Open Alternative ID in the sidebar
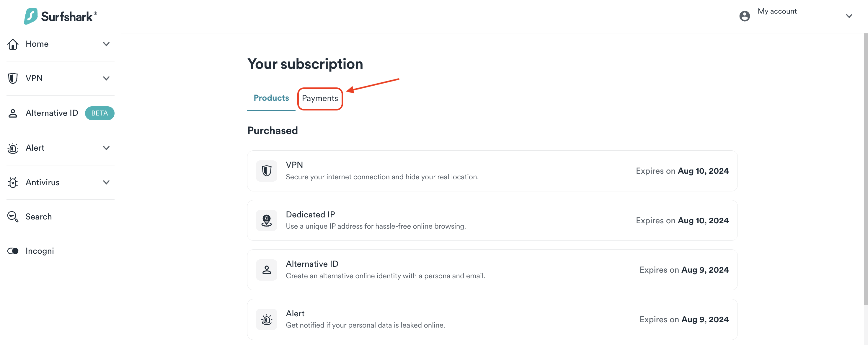 (x=52, y=113)
